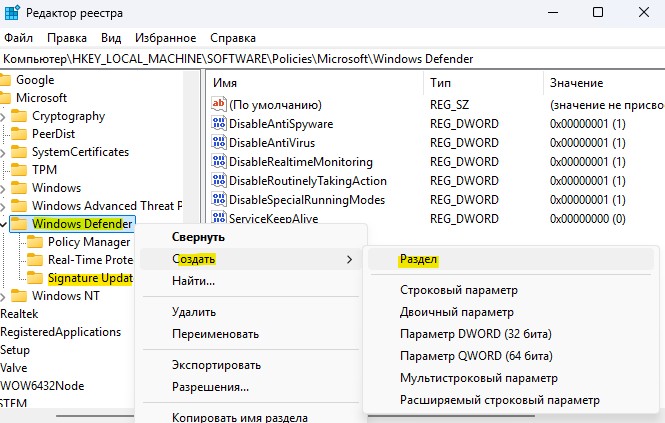Click the Windows Advanced Threat Protection folder icon

(x=19, y=206)
